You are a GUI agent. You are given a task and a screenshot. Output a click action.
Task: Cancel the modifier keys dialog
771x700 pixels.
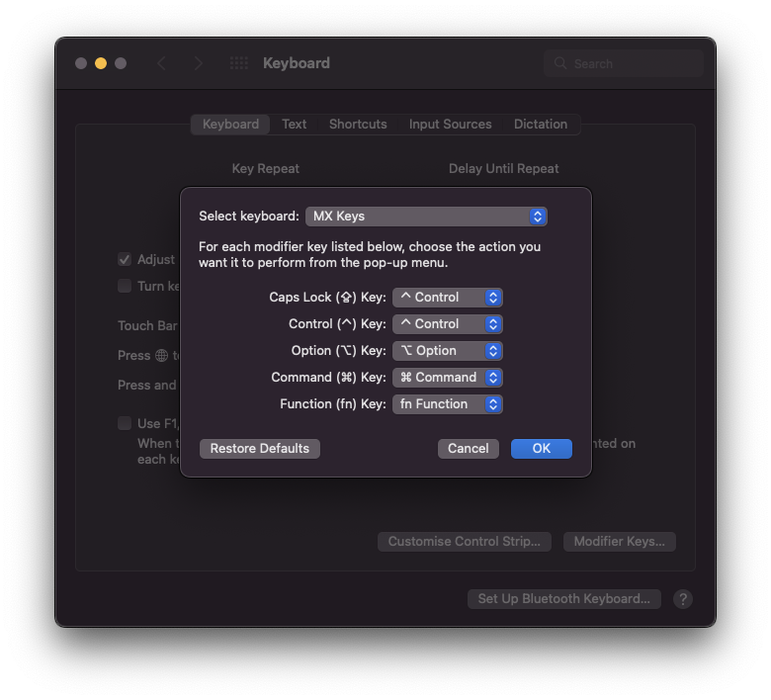tap(469, 449)
